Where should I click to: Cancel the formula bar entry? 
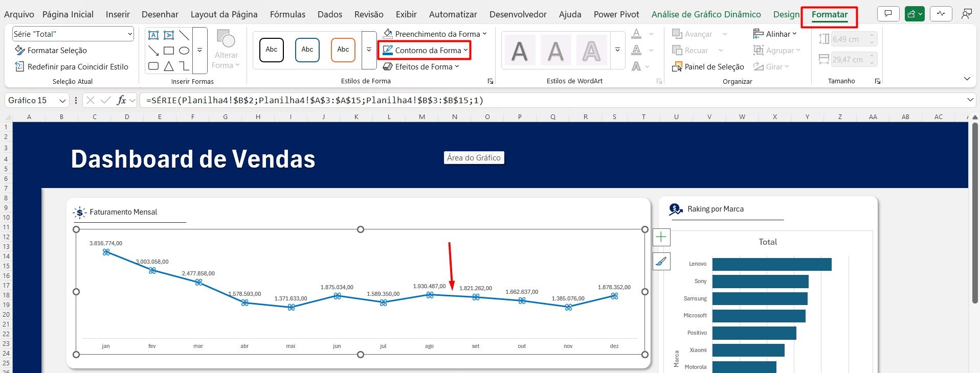(x=91, y=100)
